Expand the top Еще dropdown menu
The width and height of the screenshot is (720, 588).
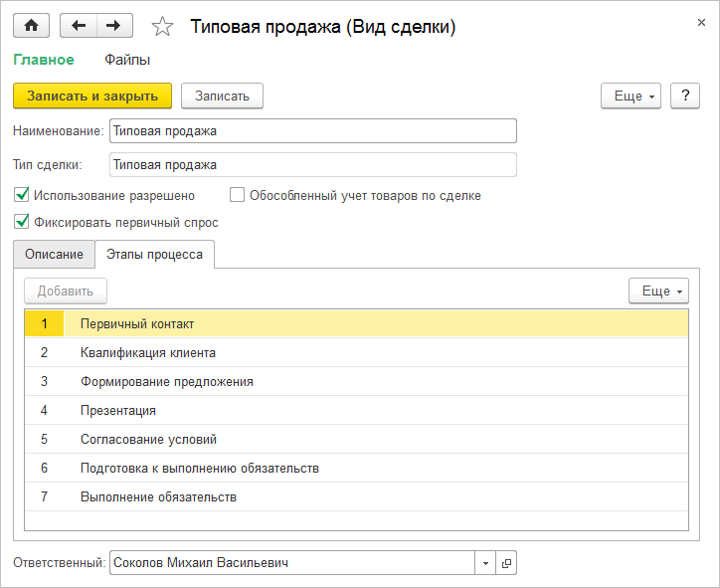[x=631, y=96]
